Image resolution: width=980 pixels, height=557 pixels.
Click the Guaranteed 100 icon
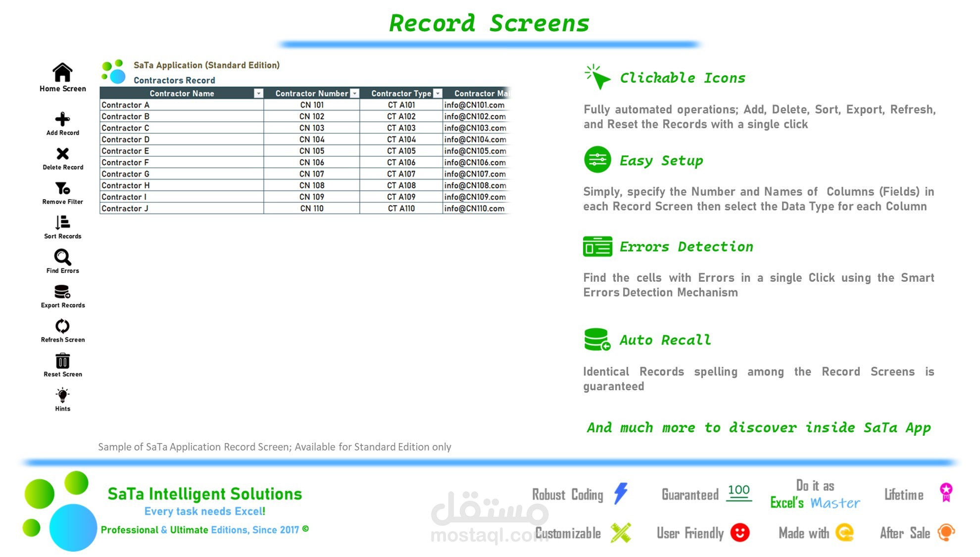tap(739, 493)
